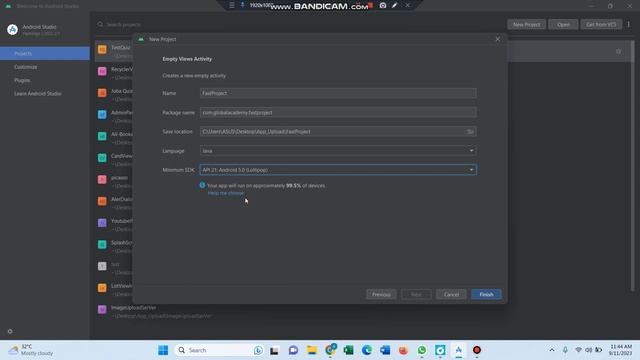Click the New Project button in welcome window
640x360 pixels.
pos(526,24)
